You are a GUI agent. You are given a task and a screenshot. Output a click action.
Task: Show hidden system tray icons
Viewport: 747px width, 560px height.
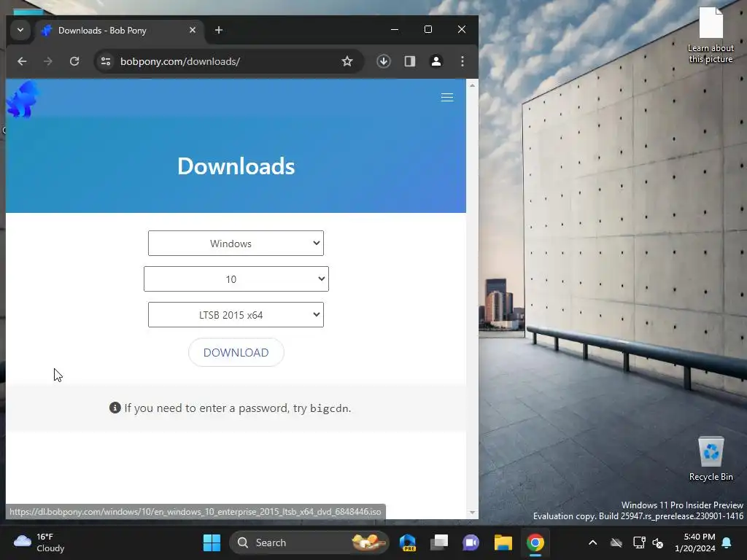tap(592, 542)
